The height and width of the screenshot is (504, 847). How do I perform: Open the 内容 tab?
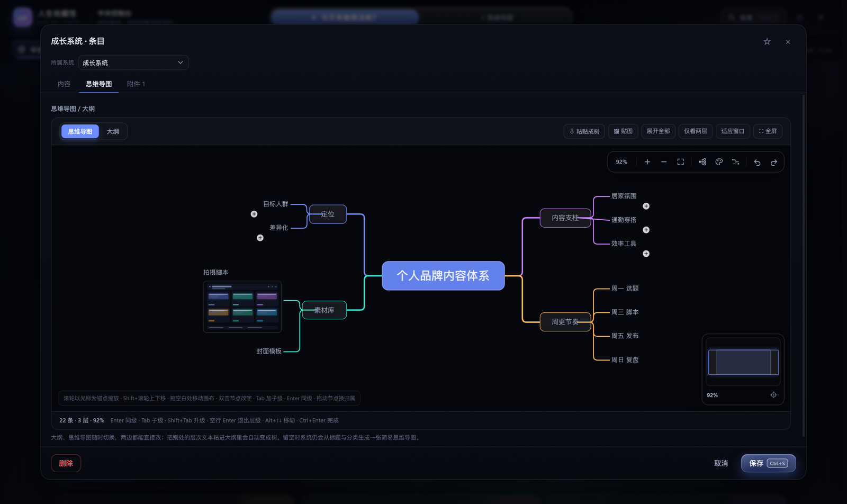[x=64, y=84]
